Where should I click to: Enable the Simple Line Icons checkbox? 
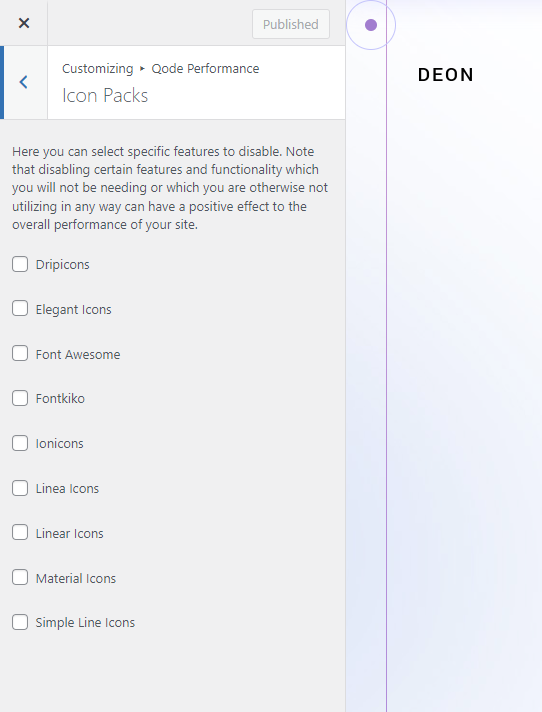tap(20, 622)
